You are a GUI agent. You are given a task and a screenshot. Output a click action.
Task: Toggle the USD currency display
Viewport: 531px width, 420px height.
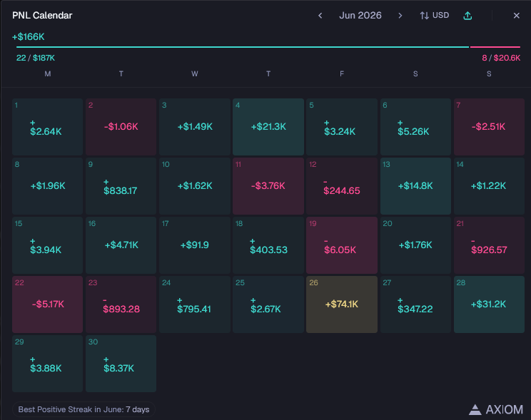(435, 16)
